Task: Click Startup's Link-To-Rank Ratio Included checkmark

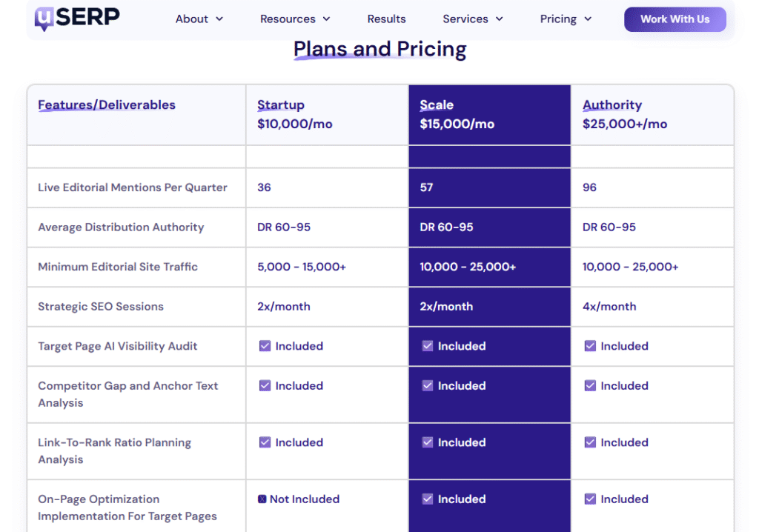Action: [x=265, y=442]
